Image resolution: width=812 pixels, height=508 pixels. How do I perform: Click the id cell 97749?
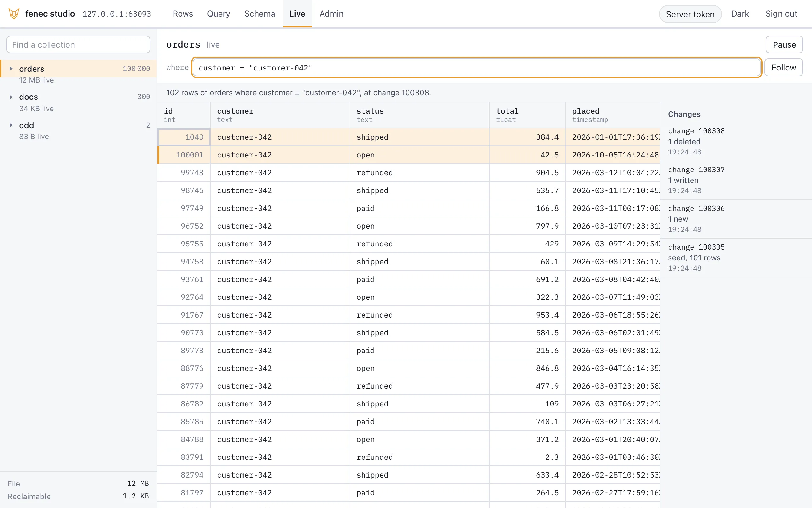tap(184, 208)
